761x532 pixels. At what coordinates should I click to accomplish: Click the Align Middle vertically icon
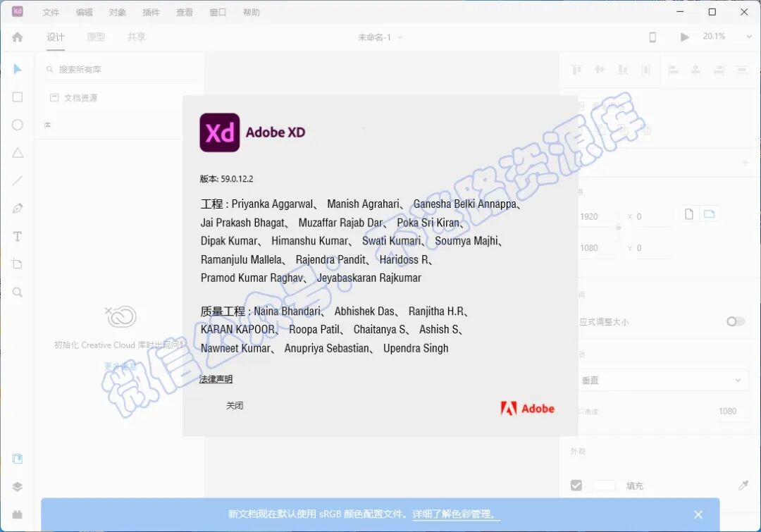600,70
